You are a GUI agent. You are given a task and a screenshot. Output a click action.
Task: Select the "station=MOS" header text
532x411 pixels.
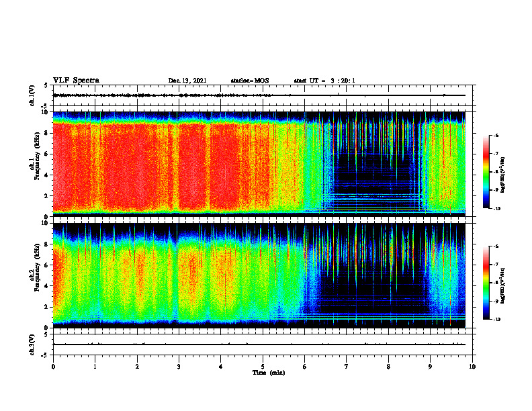click(250, 81)
